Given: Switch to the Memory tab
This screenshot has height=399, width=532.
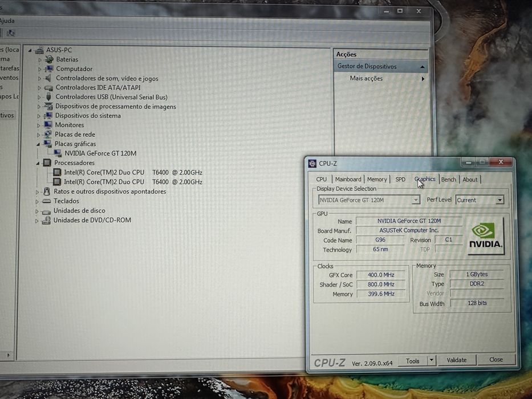Looking at the screenshot, I should (x=377, y=180).
